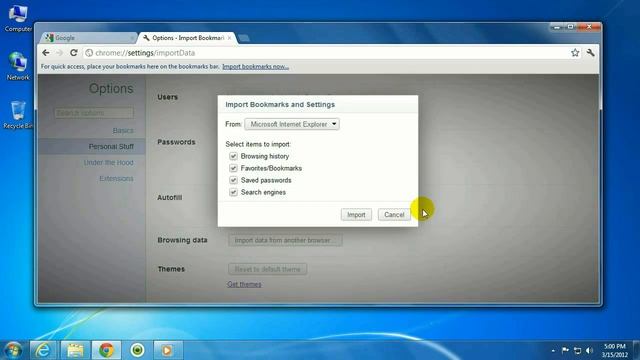The image size is (640, 360).
Task: Click Cancel in import dialog
Action: point(394,215)
